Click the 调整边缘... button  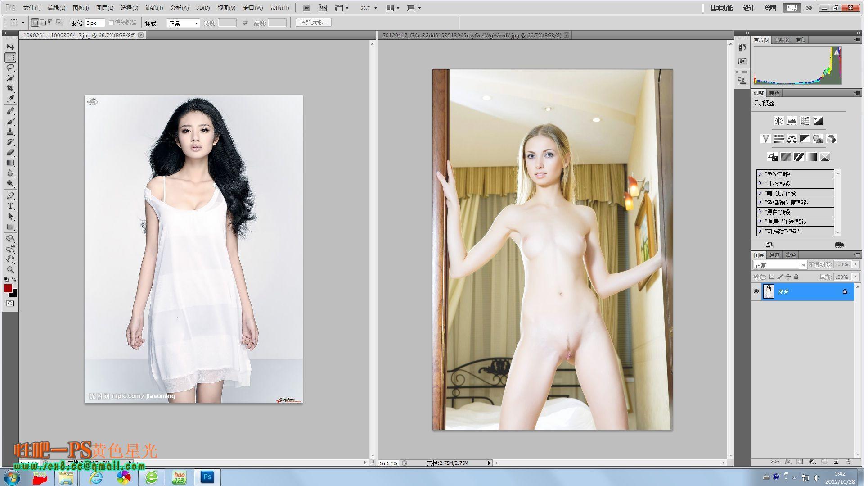click(x=313, y=23)
